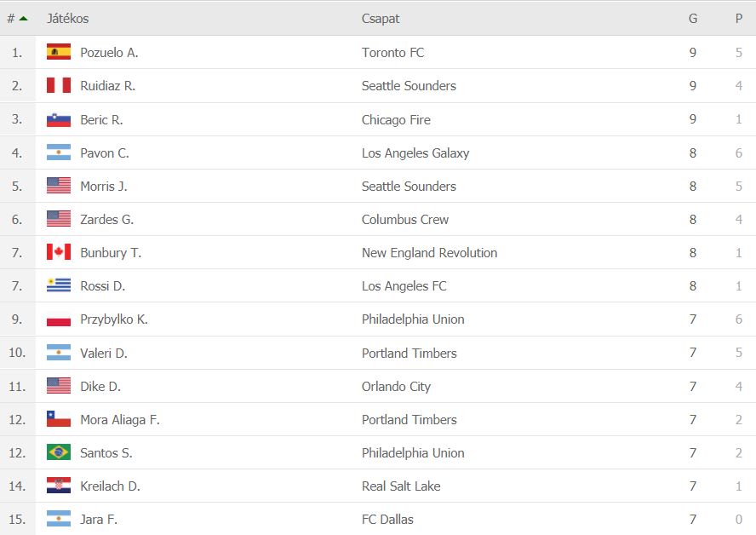Sort table by the Csapat column header
The width and height of the screenshot is (756, 535).
click(x=381, y=19)
